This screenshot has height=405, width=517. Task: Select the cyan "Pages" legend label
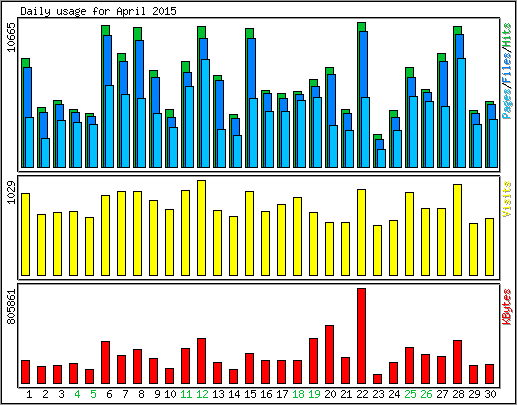point(507,105)
